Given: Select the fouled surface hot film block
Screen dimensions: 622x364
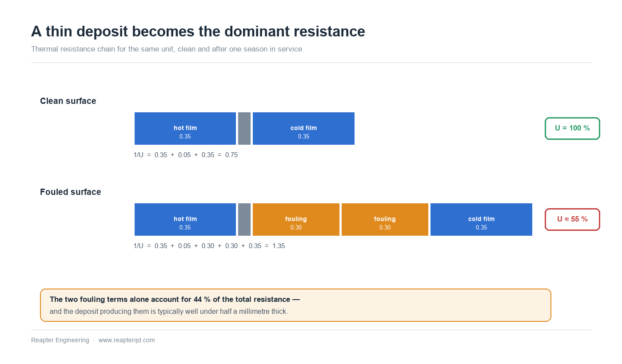Looking at the screenshot, I should click(x=185, y=219).
